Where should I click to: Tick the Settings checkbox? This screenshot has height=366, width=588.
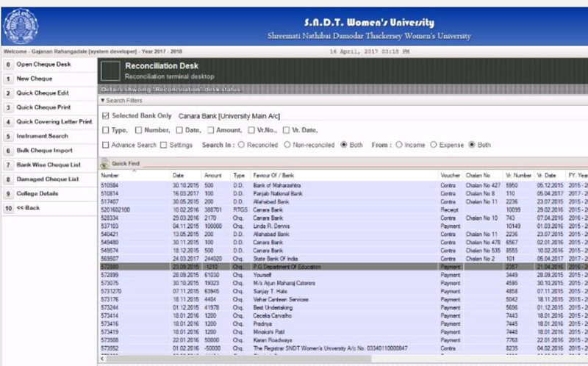tap(163, 145)
